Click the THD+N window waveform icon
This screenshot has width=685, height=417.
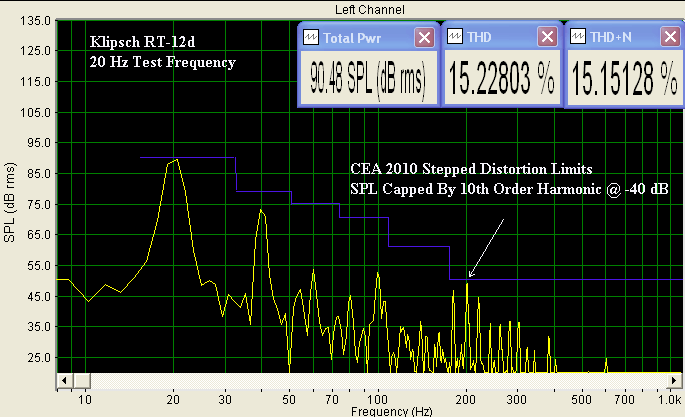(x=578, y=37)
